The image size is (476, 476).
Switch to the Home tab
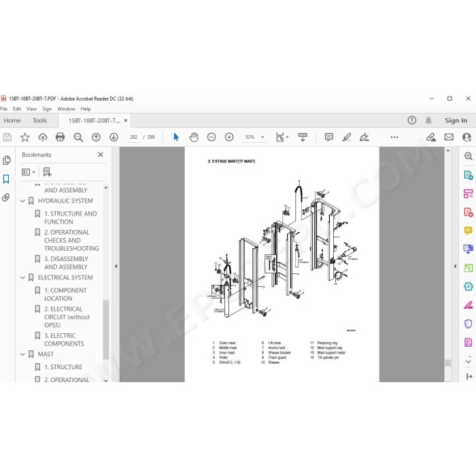click(x=12, y=120)
